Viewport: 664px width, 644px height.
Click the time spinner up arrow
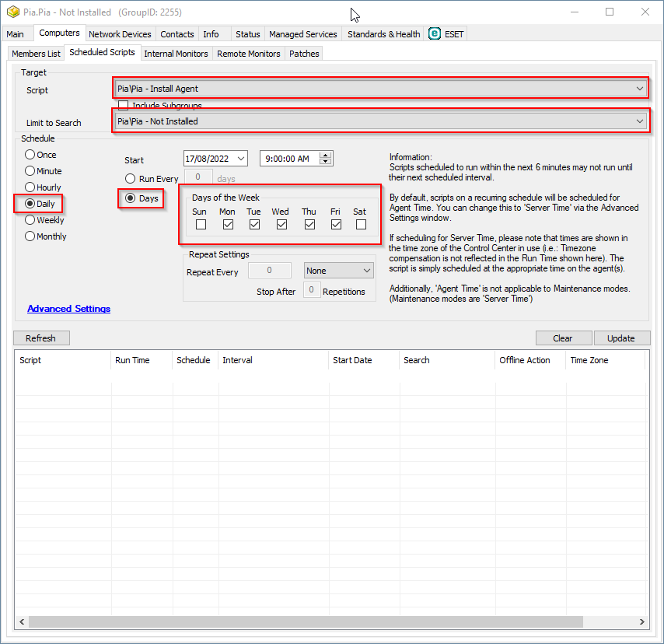pos(325,155)
